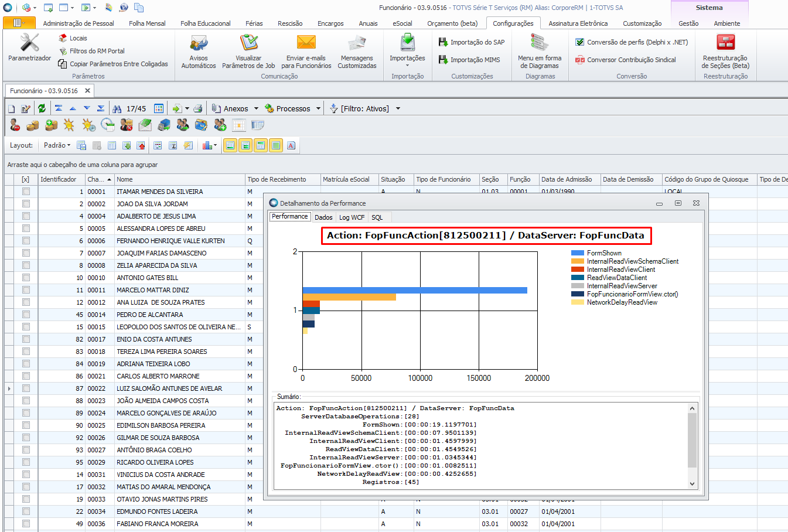Open the Férias ribbon tab
Screen dimensions: 788x532
(254, 23)
